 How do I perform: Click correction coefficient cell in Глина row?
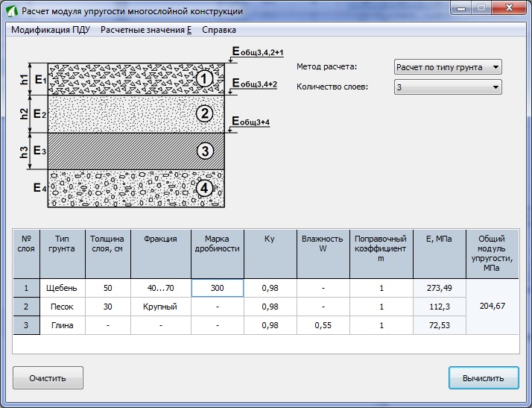381,325
